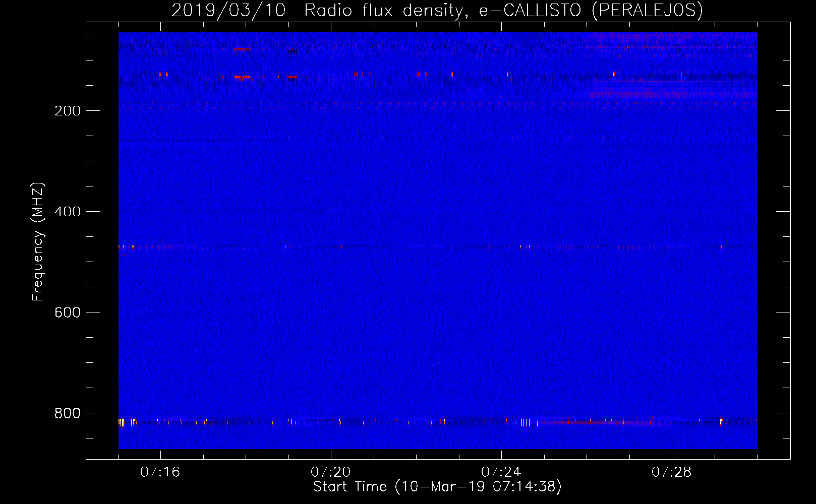This screenshot has height=504, width=816.
Task: Select the Frequency (MHZ) axis label
Action: [x=38, y=242]
